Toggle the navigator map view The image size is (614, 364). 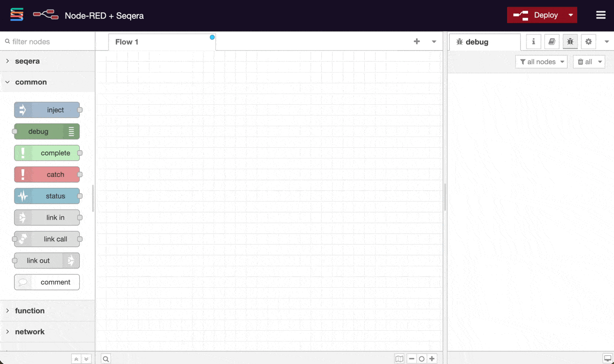(x=399, y=359)
